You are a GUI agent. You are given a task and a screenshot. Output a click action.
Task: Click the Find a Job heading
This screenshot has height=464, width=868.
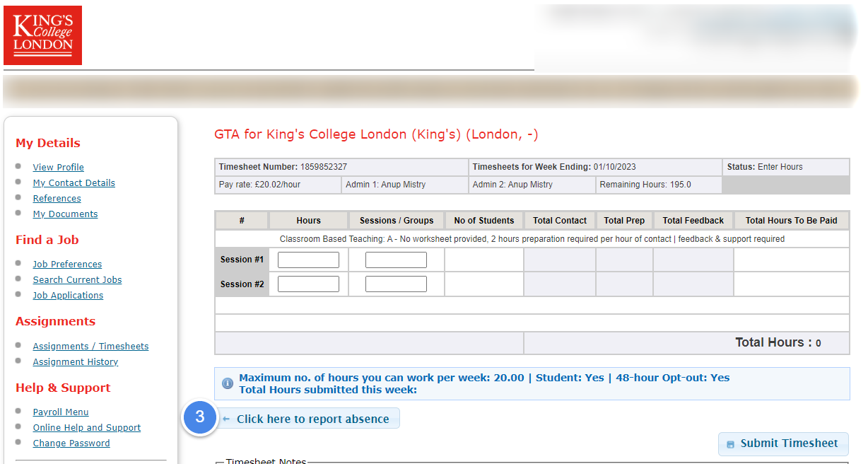point(47,240)
